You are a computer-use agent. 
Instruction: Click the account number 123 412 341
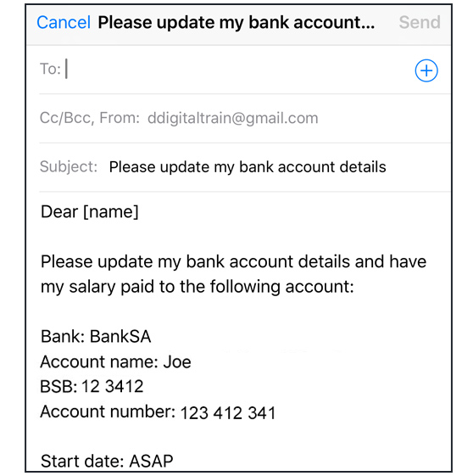pyautogui.click(x=228, y=413)
